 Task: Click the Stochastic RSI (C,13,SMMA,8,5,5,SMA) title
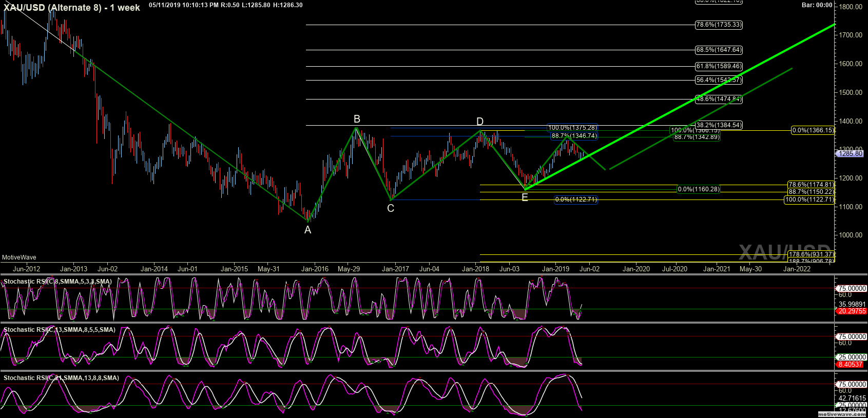tap(60, 330)
